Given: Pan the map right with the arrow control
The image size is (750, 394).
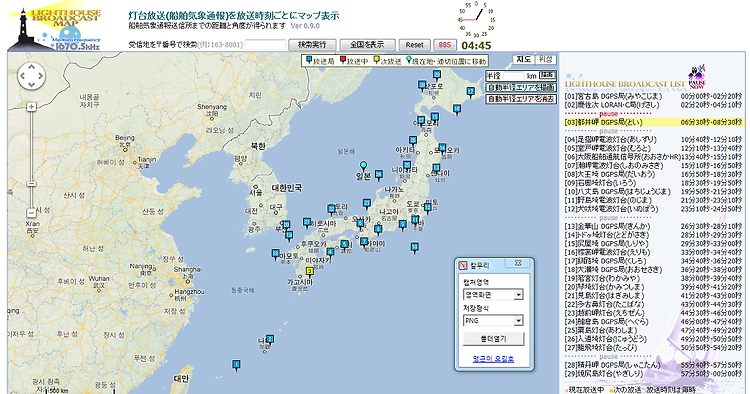Looking at the screenshot, I should click(x=40, y=76).
